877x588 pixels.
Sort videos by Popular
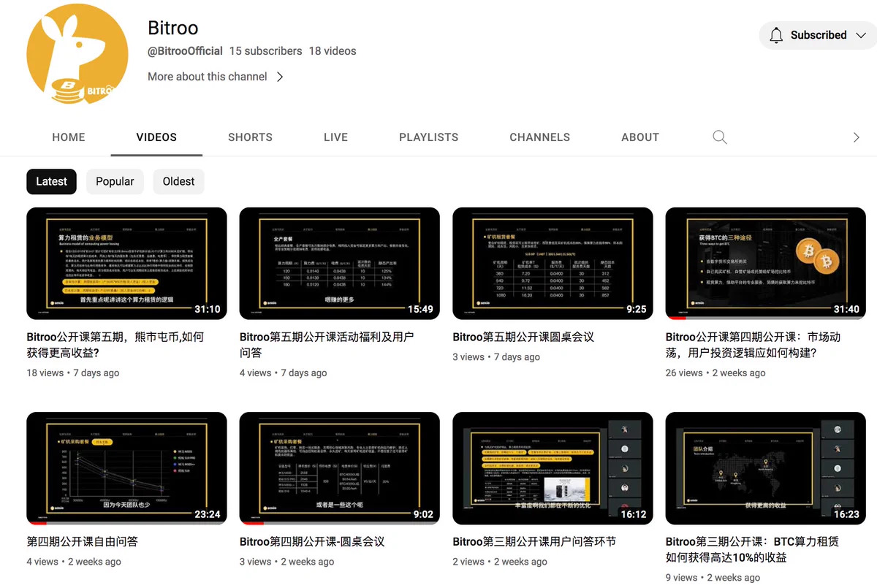point(115,181)
